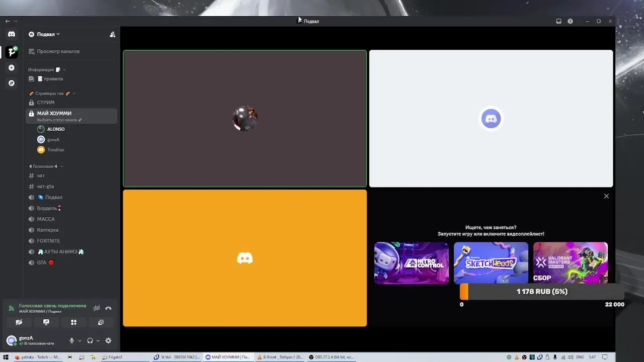644x362 pixels.
Task: Launch the Sketch Heads activity
Action: pos(491,263)
